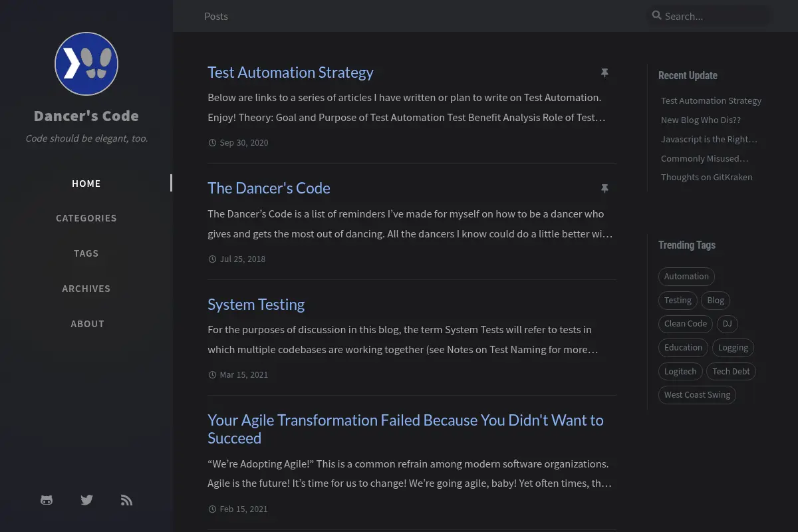Open the GitHub profile icon
The width and height of the screenshot is (798, 532).
point(47,500)
